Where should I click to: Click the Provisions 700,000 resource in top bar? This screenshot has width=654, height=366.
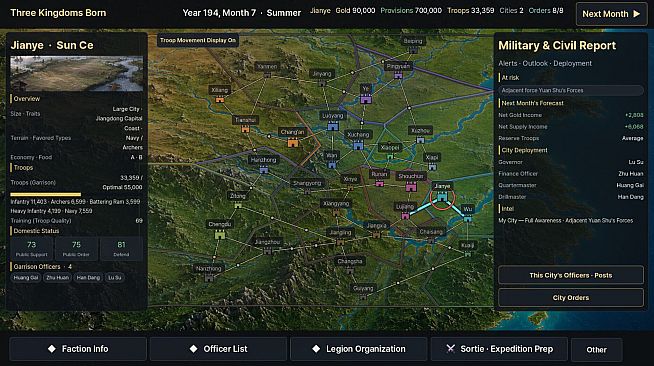click(x=411, y=10)
